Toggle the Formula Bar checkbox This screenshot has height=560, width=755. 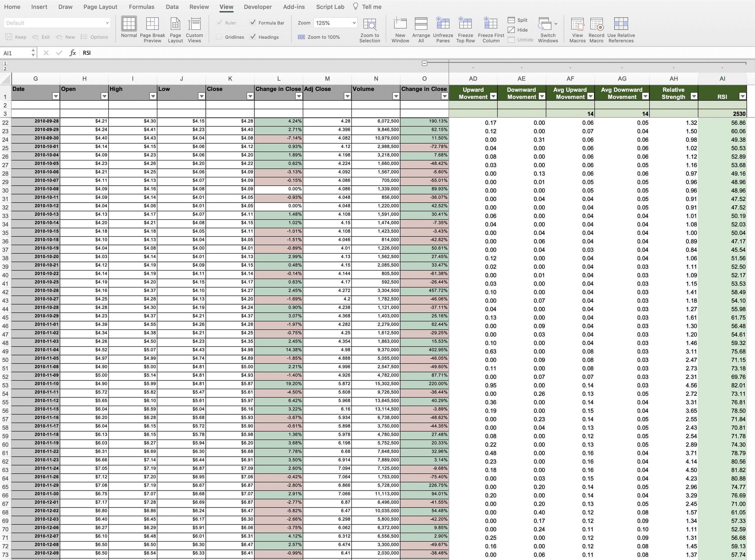pos(253,23)
